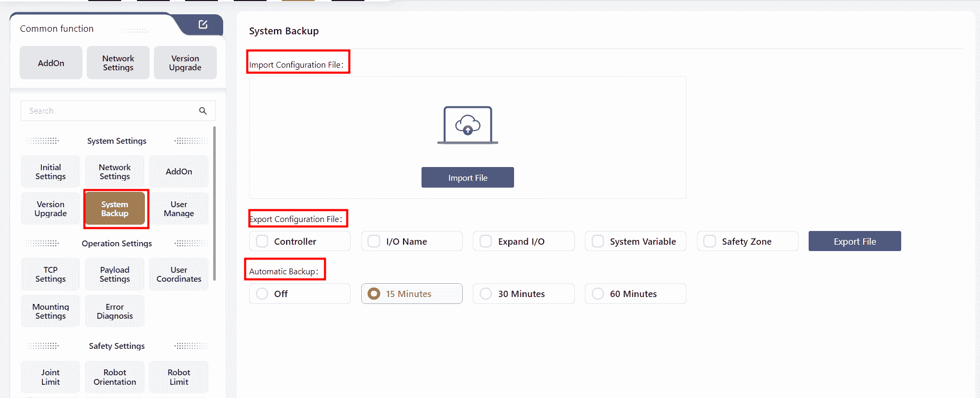Go to TCP Settings

pos(51,274)
